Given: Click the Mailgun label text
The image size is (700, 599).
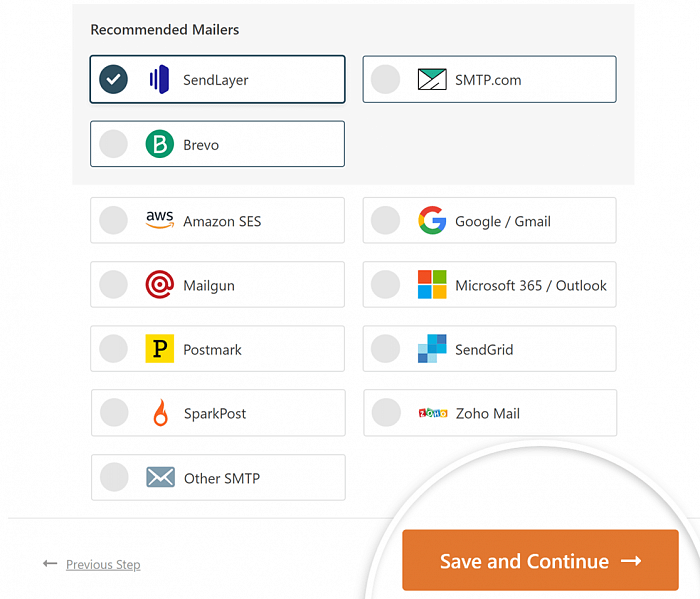Looking at the screenshot, I should [x=209, y=286].
